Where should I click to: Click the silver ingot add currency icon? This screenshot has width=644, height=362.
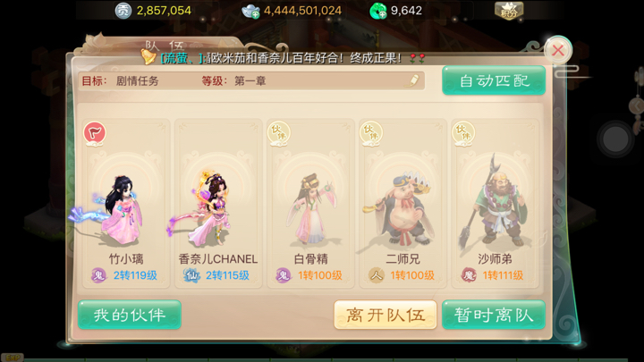pos(250,11)
